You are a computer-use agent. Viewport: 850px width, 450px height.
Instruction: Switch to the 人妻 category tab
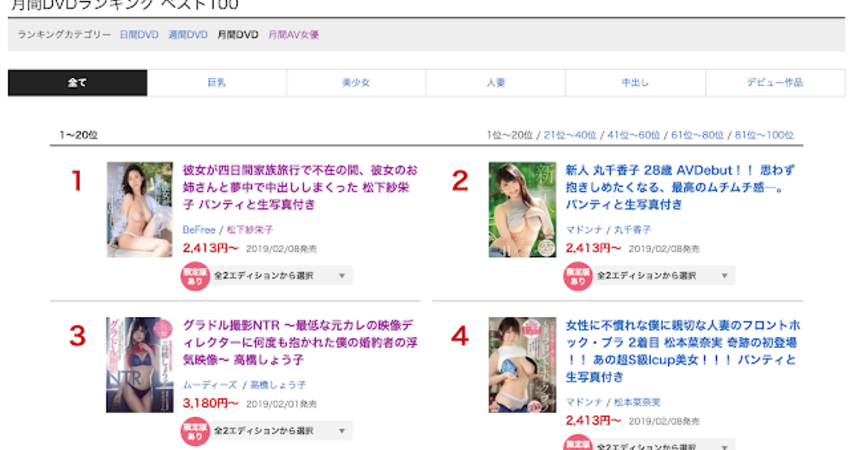(496, 83)
